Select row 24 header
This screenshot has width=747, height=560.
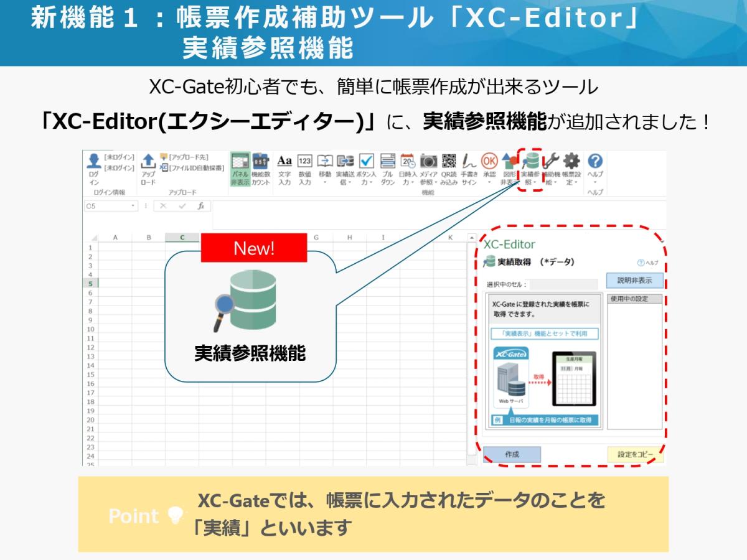pyautogui.click(x=91, y=456)
